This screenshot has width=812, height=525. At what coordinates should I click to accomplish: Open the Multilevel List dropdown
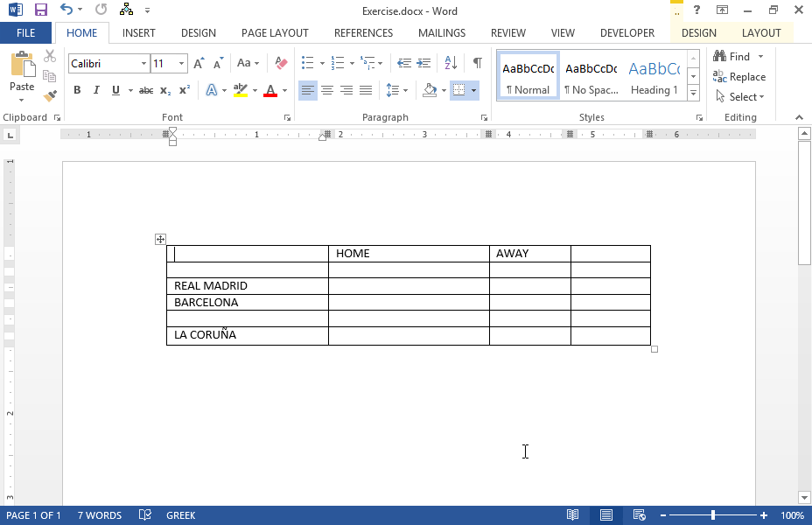coord(381,64)
